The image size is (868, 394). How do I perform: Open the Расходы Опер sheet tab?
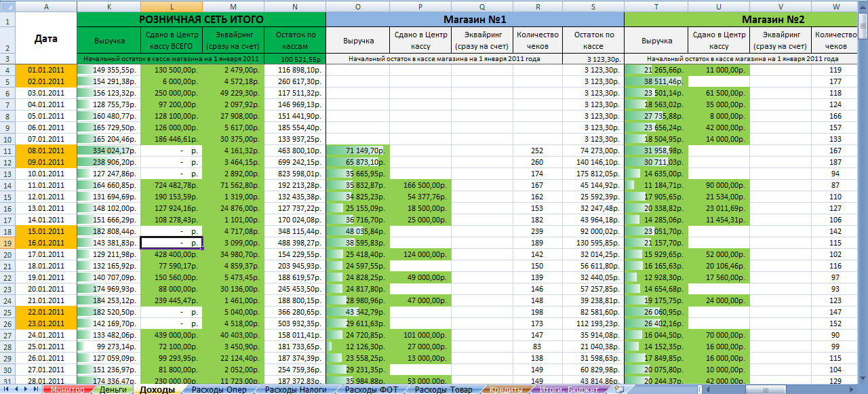tap(219, 390)
